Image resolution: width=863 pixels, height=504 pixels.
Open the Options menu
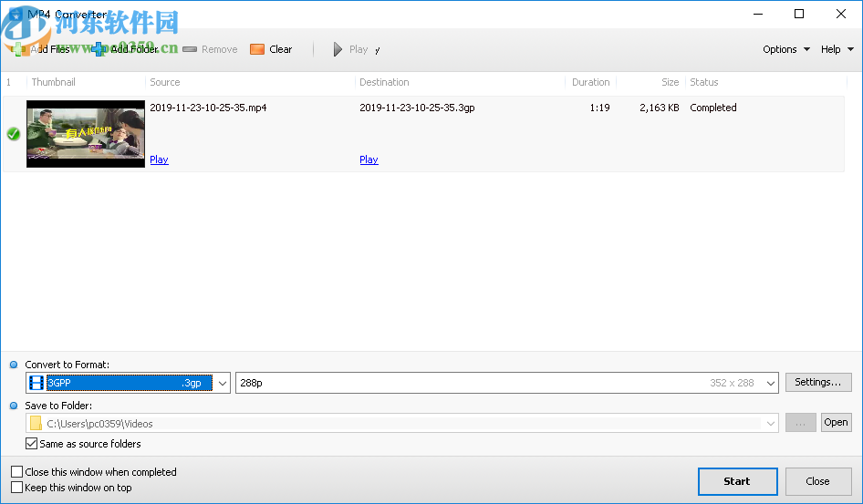coord(786,49)
